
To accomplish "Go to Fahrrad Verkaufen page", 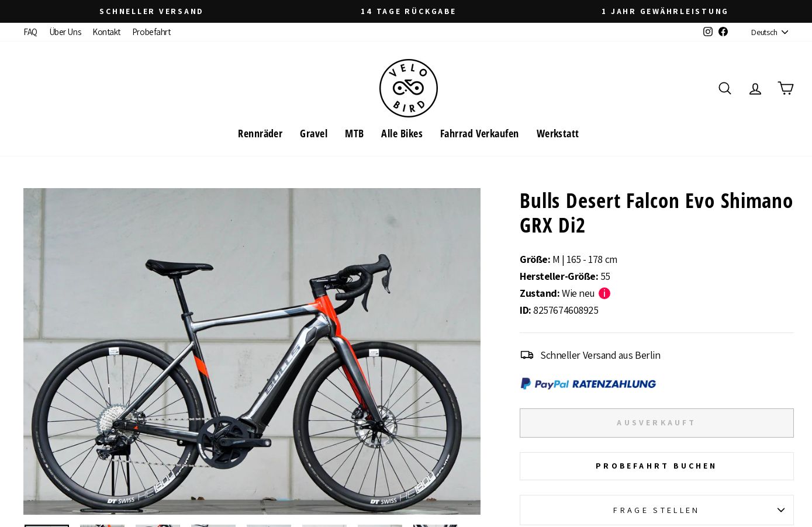I will [479, 133].
